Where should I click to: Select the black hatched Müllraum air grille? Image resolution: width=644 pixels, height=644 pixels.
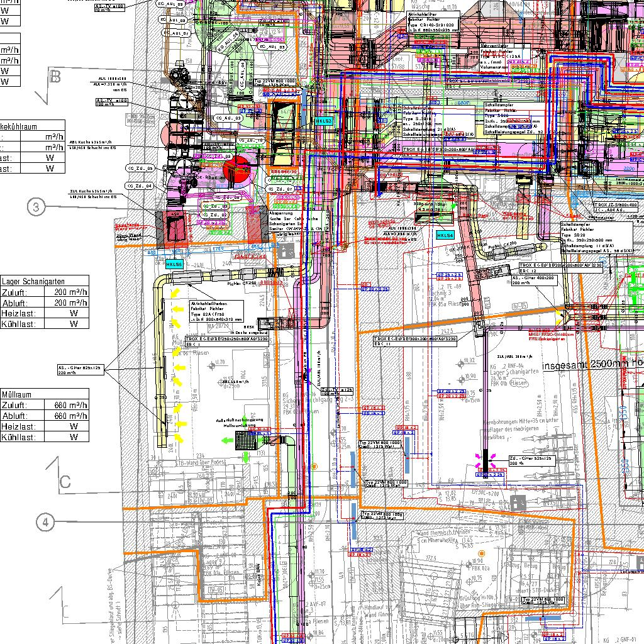247,441
